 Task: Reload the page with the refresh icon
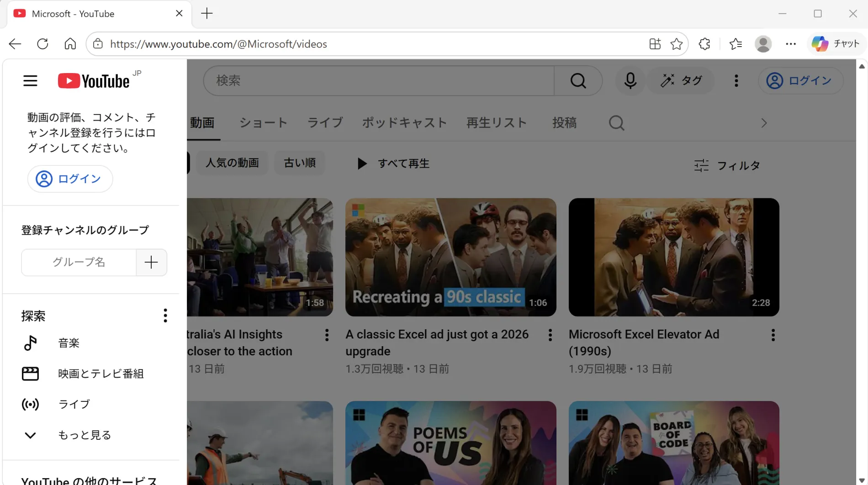click(x=42, y=44)
